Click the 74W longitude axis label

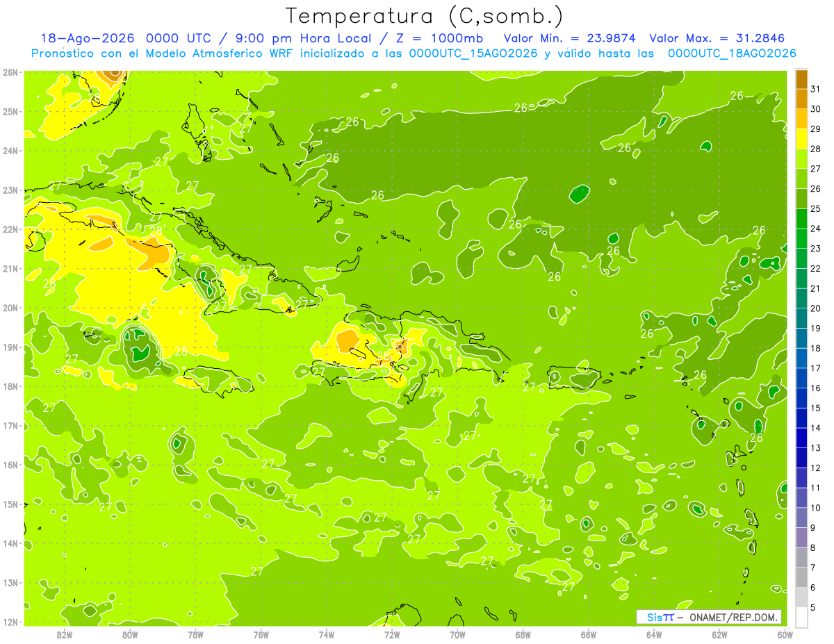(327, 635)
